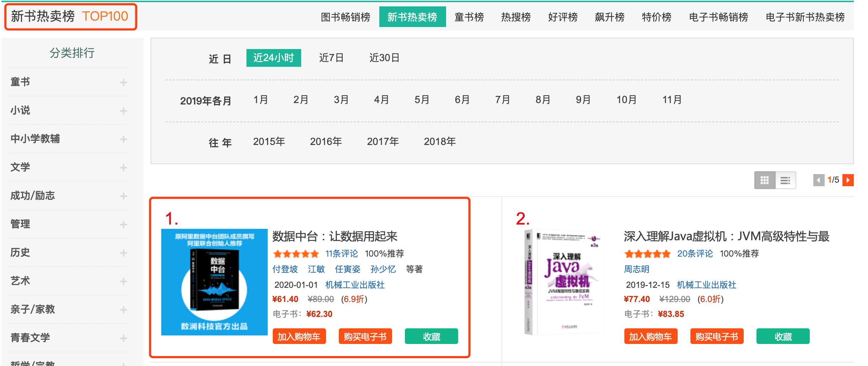Open 20条评论 reviews link

tap(695, 254)
